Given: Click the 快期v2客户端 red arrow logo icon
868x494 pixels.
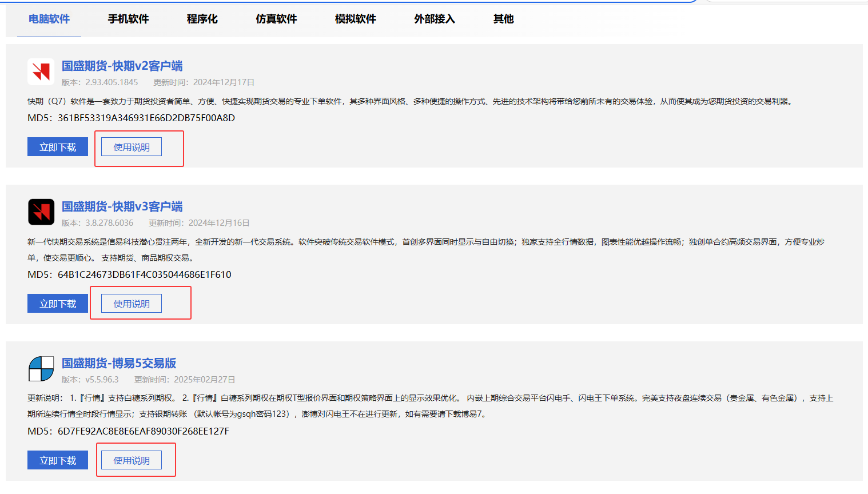Looking at the screenshot, I should (x=41, y=71).
